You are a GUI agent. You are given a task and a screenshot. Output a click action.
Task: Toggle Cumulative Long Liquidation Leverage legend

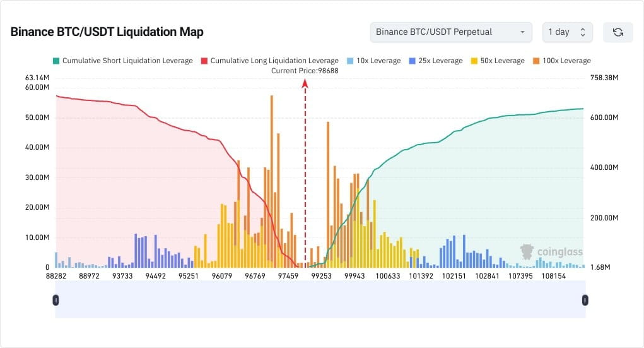pos(270,61)
